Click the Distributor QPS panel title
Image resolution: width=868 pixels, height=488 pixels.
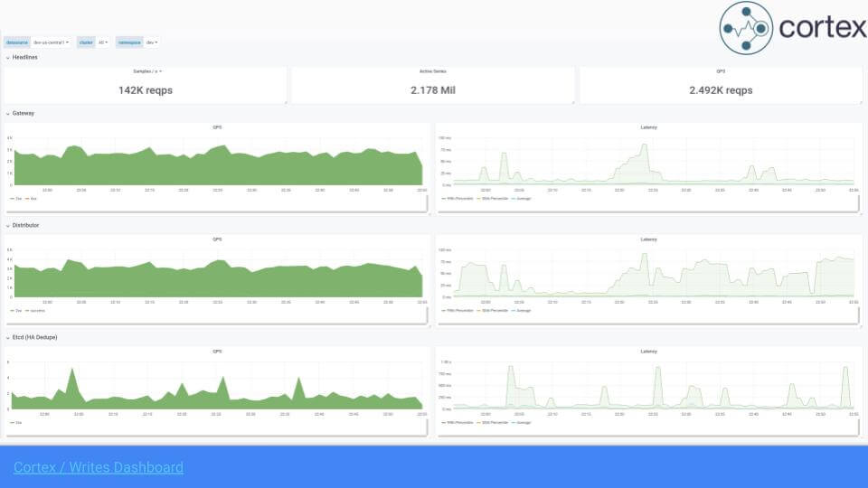pyautogui.click(x=217, y=239)
